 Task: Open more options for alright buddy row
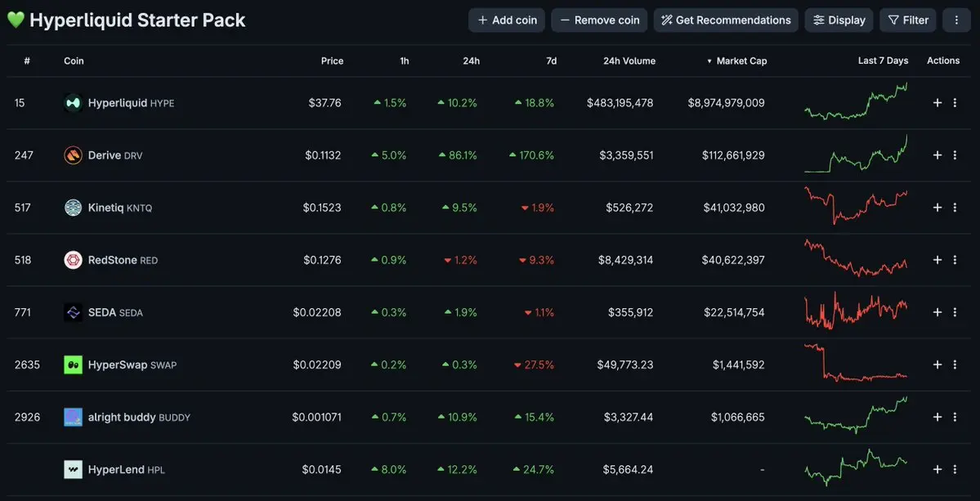pyautogui.click(x=955, y=418)
